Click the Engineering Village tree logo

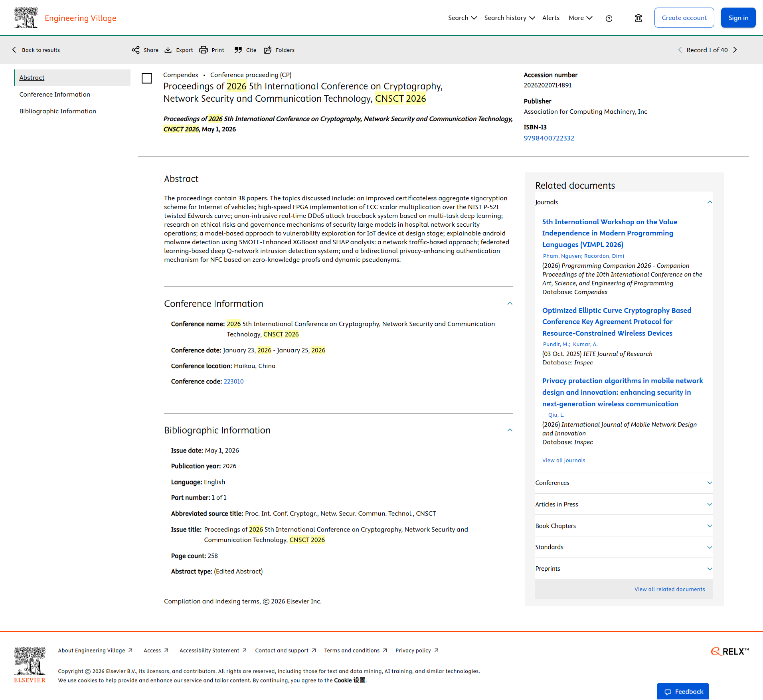click(x=26, y=18)
